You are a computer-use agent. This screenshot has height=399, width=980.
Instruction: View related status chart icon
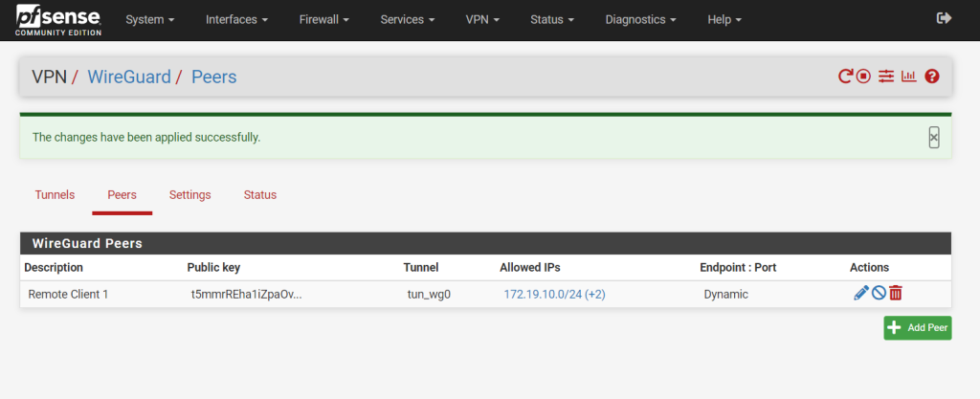909,77
